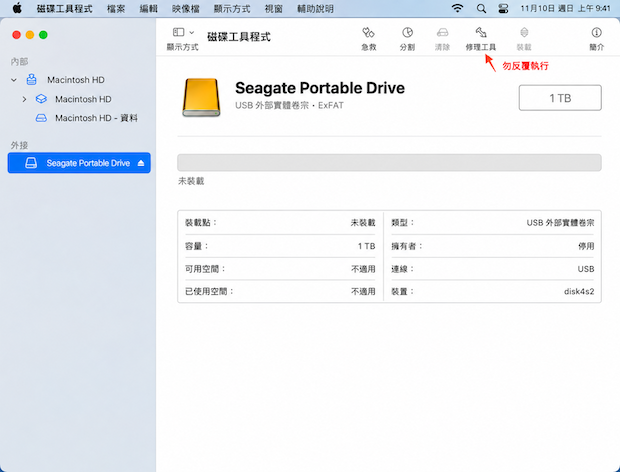Open the 顯示方式 menu in menu bar
The width and height of the screenshot is (620, 472).
[x=232, y=8]
